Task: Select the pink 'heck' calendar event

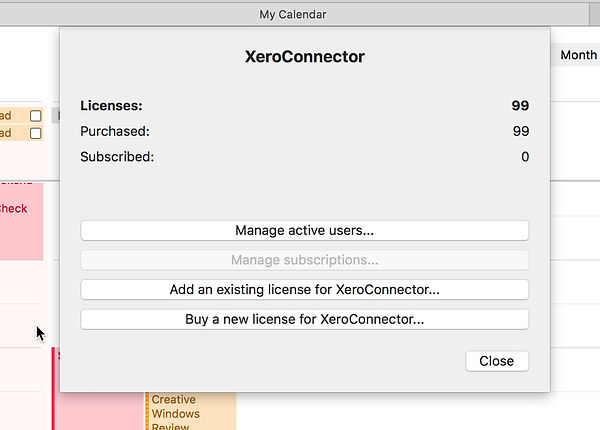Action: [21, 221]
